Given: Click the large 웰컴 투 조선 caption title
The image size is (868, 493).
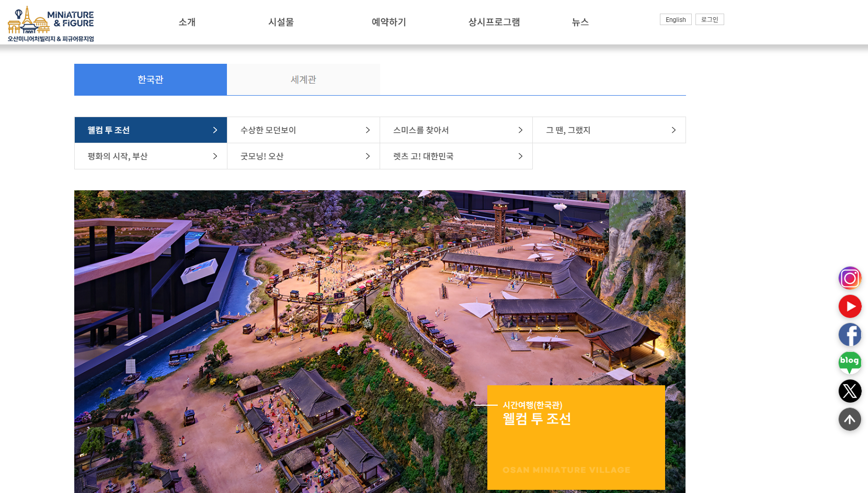Looking at the screenshot, I should [536, 419].
